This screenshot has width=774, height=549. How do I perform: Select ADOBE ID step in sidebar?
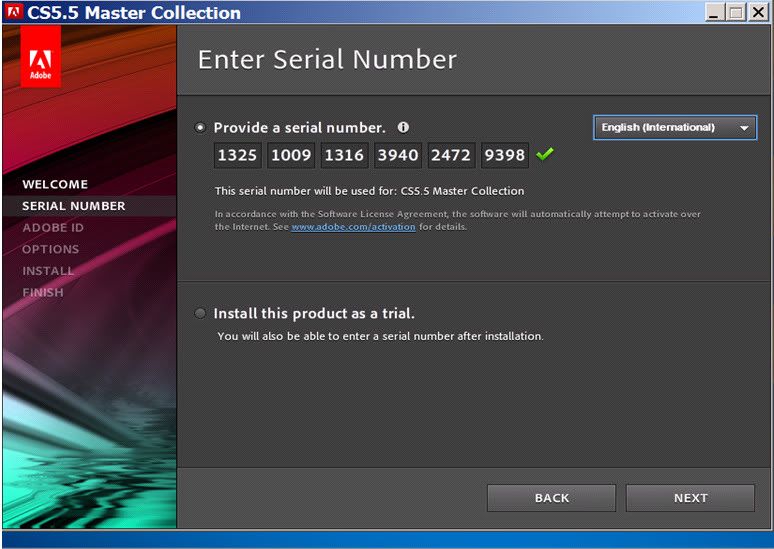click(53, 228)
